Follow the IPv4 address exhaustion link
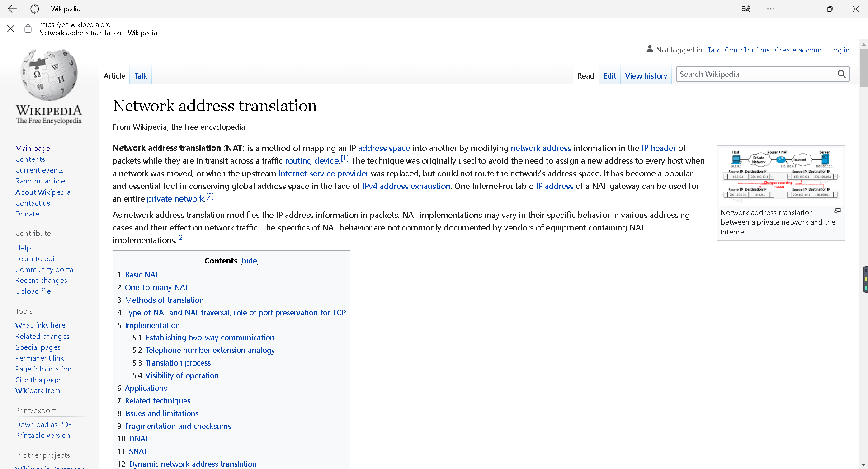 [406, 186]
